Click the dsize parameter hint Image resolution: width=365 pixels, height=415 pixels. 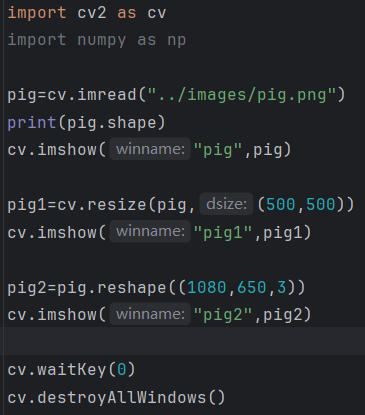coord(226,204)
